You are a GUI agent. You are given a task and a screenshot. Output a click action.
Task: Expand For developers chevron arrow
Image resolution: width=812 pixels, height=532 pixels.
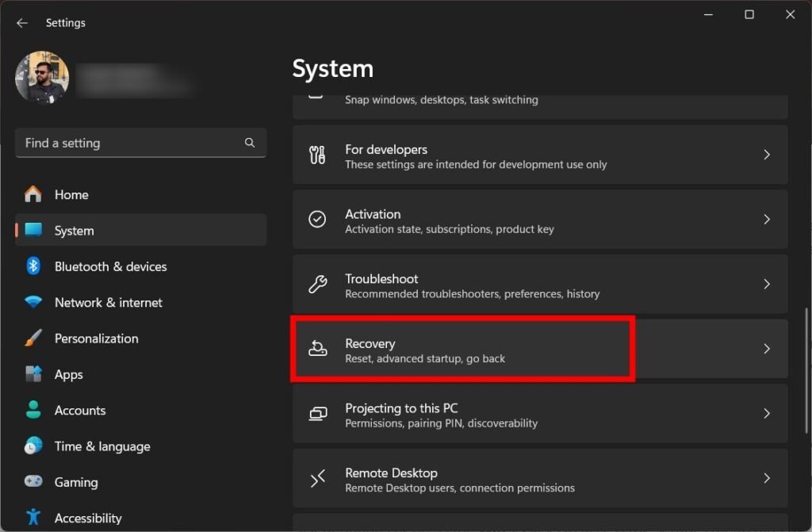click(x=767, y=155)
